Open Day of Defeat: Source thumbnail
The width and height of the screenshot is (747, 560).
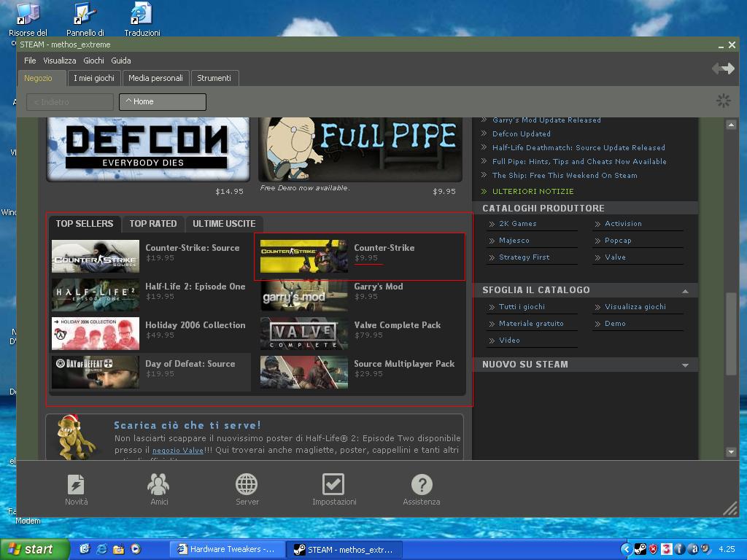(x=96, y=372)
